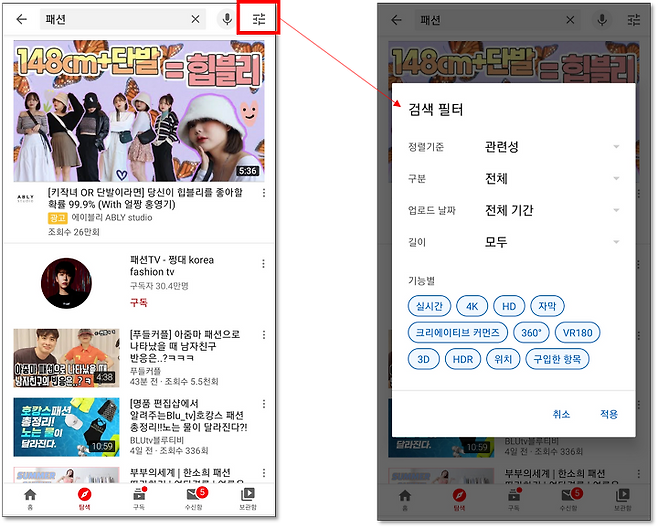Open the 업로드 날짜 dropdown showing 전체 기간
This screenshot has height=528, width=658.
click(551, 211)
